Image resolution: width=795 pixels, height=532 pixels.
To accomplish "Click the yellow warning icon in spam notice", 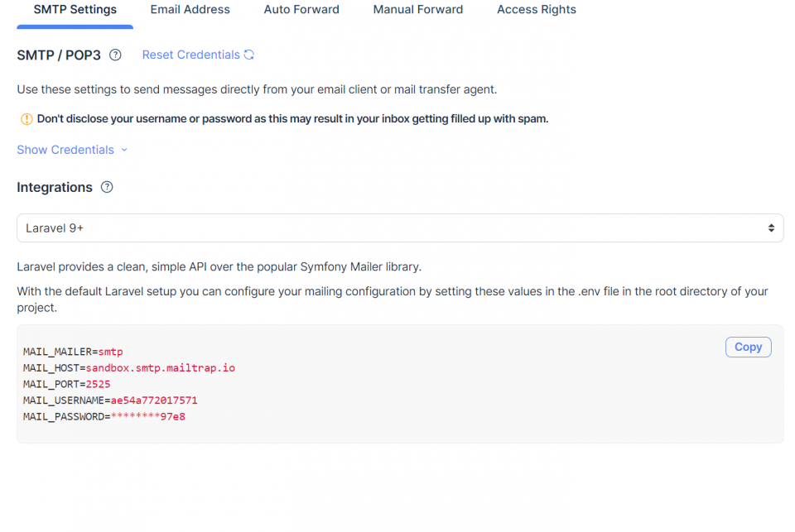I will coord(26,118).
